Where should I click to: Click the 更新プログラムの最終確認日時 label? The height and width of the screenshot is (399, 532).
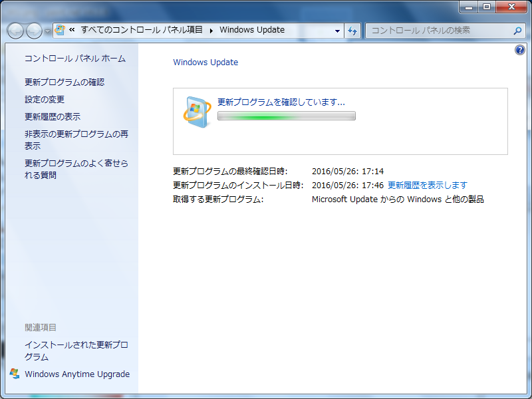[230, 172]
